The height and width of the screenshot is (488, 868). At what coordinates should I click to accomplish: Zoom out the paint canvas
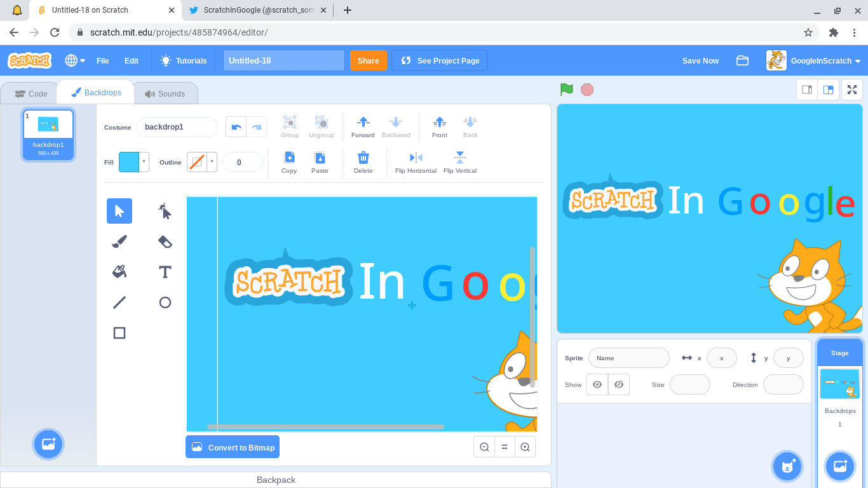tap(484, 447)
